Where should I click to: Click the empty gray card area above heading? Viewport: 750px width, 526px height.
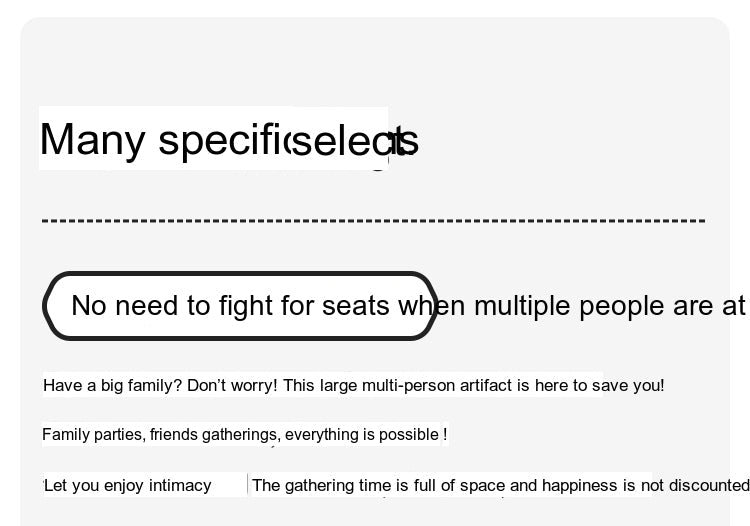(x=375, y=62)
